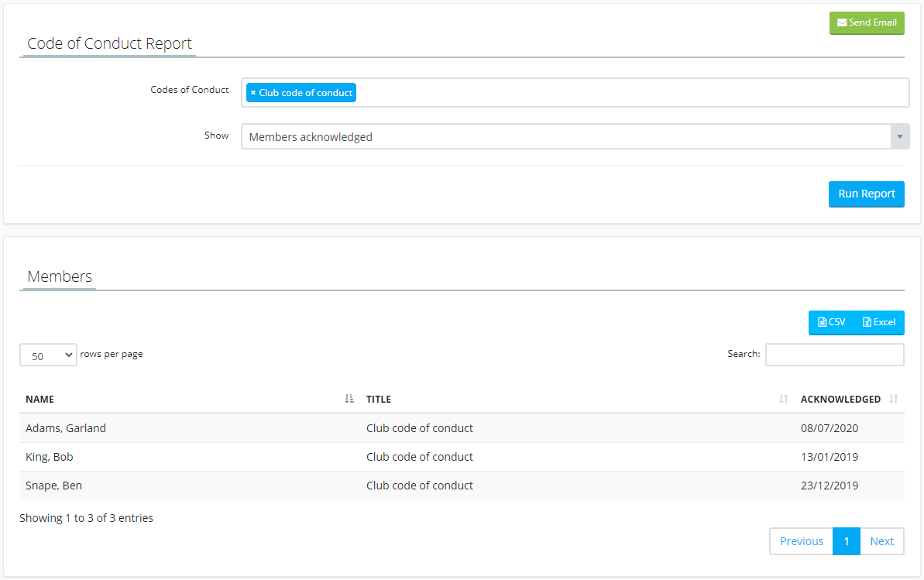This screenshot has width=924, height=580.
Task: Click the ACKNOWLEDGED column header text
Action: (x=840, y=399)
